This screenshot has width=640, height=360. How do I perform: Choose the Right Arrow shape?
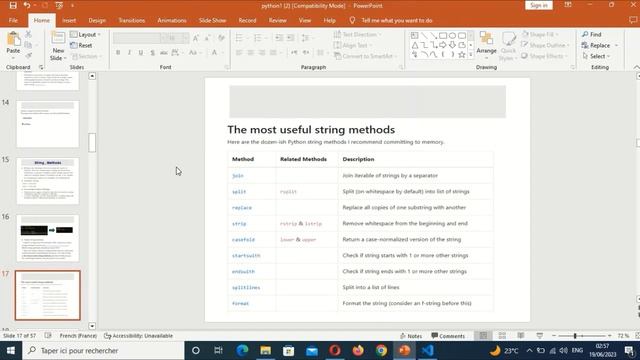443,45
